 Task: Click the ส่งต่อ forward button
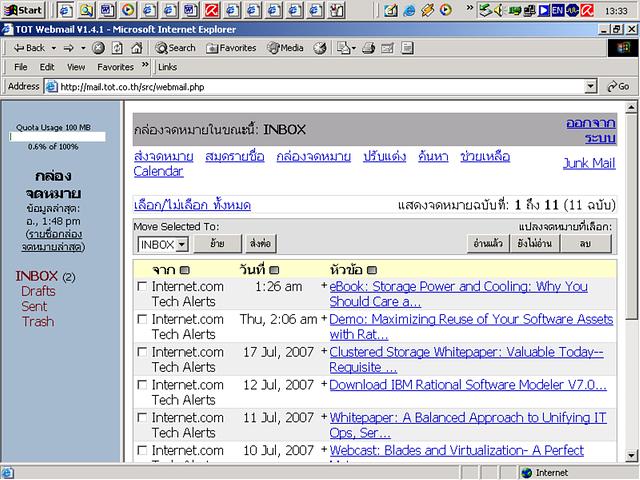260,244
